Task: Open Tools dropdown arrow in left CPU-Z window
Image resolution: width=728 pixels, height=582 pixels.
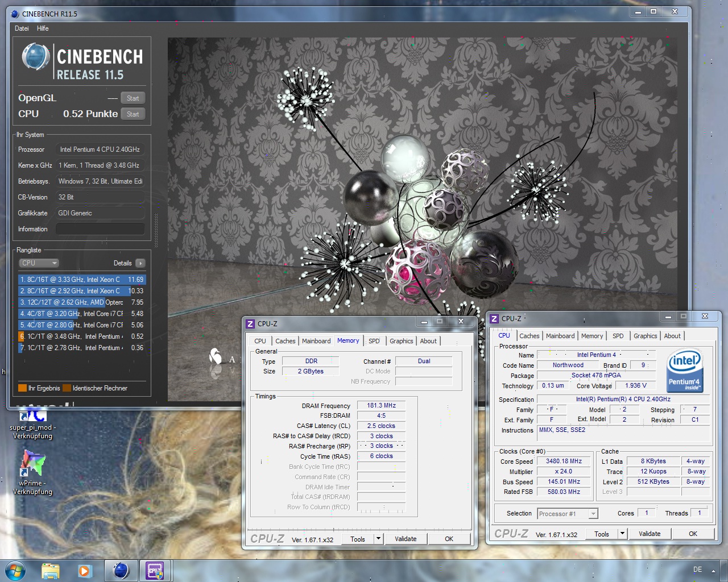Action: 378,539
